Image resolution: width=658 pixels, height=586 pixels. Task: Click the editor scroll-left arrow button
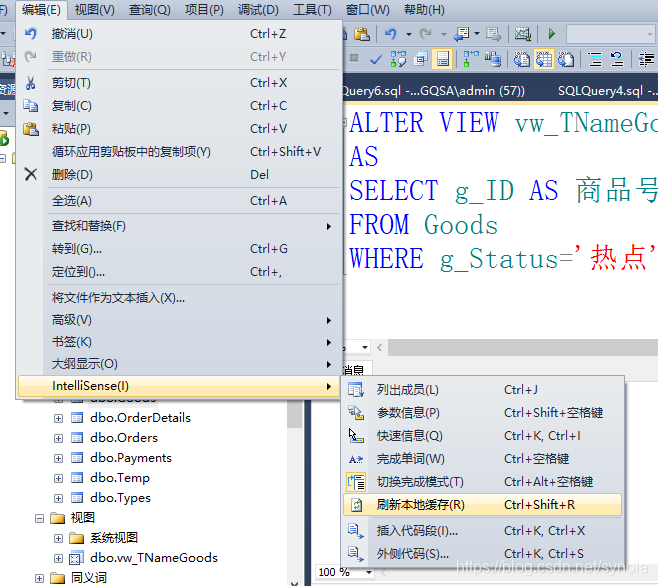coord(380,348)
